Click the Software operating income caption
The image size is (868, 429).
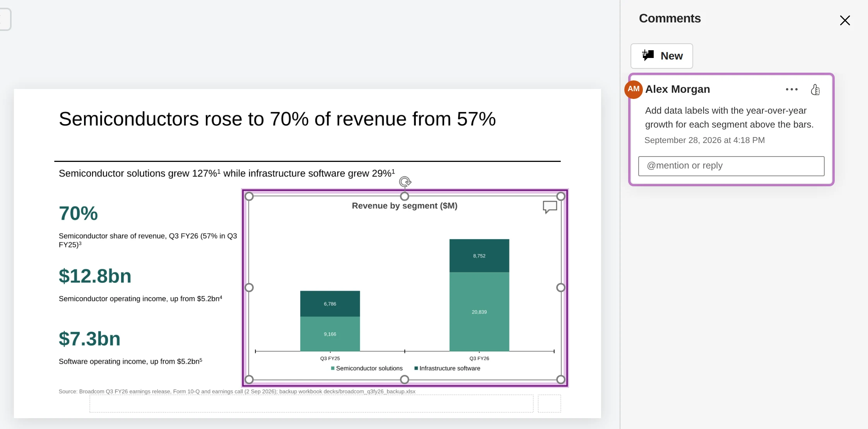tap(130, 361)
